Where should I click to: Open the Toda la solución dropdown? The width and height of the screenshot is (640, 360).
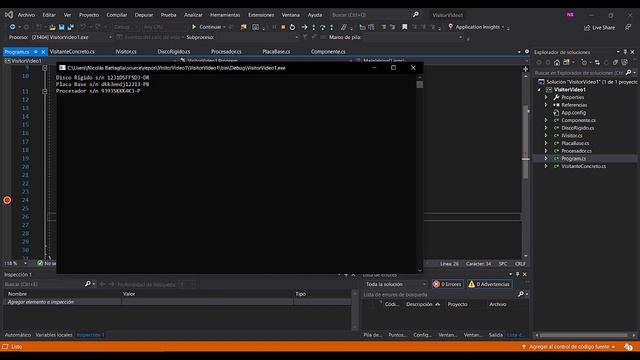click(395, 284)
